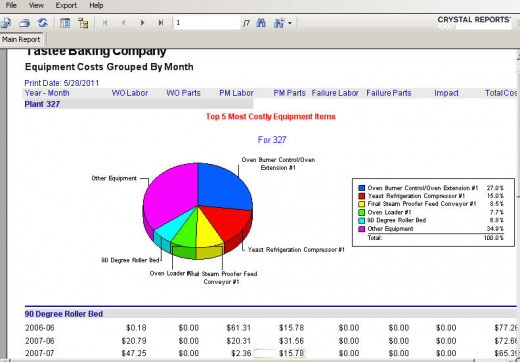Toggle the Parameter Panel icon

[x=65, y=23]
